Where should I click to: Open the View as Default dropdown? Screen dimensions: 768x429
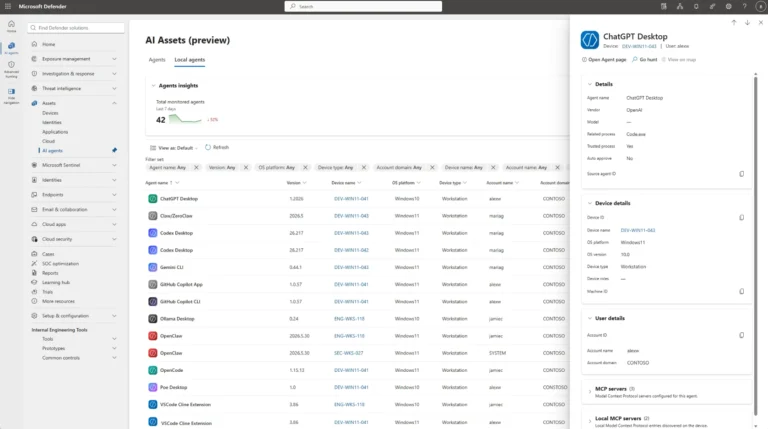click(x=174, y=148)
